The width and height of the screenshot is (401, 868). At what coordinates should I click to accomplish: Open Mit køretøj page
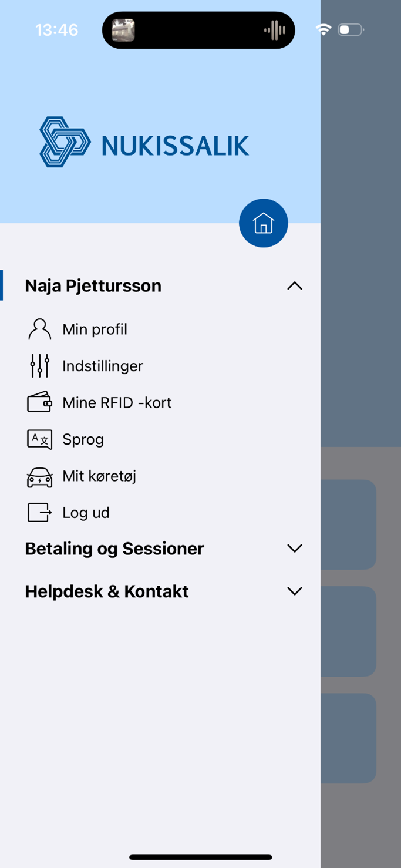click(99, 476)
